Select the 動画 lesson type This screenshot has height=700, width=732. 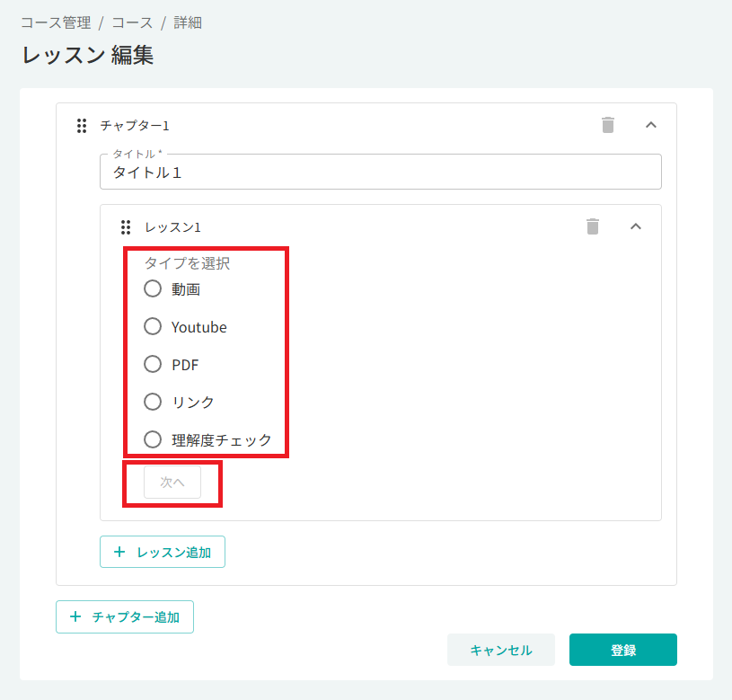153,289
